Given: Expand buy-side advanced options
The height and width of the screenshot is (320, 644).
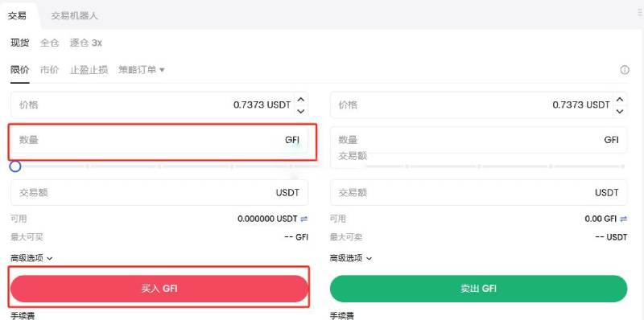Looking at the screenshot, I should tap(31, 258).
